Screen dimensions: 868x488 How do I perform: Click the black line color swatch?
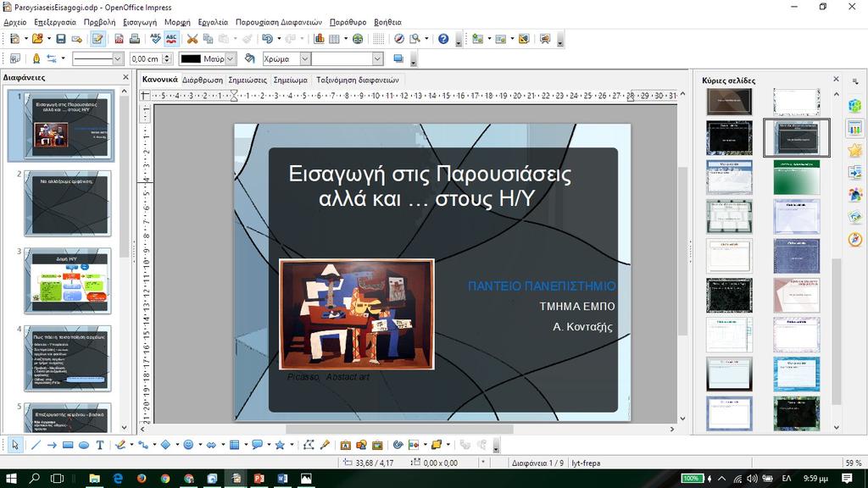[191, 58]
